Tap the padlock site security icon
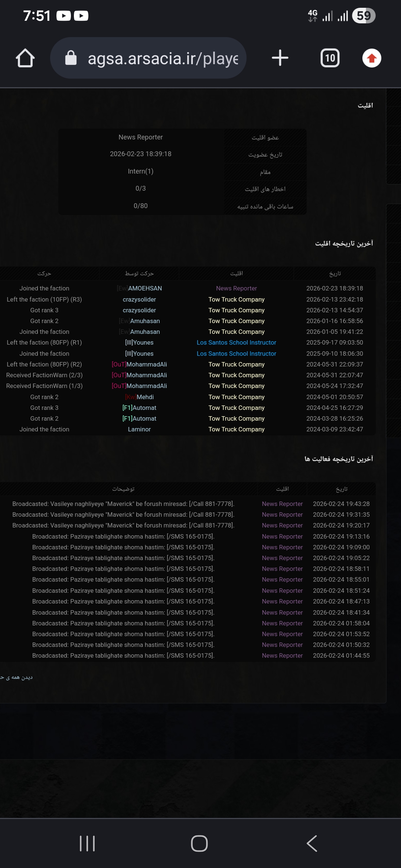Screen dimensions: 401x868 [x=71, y=58]
